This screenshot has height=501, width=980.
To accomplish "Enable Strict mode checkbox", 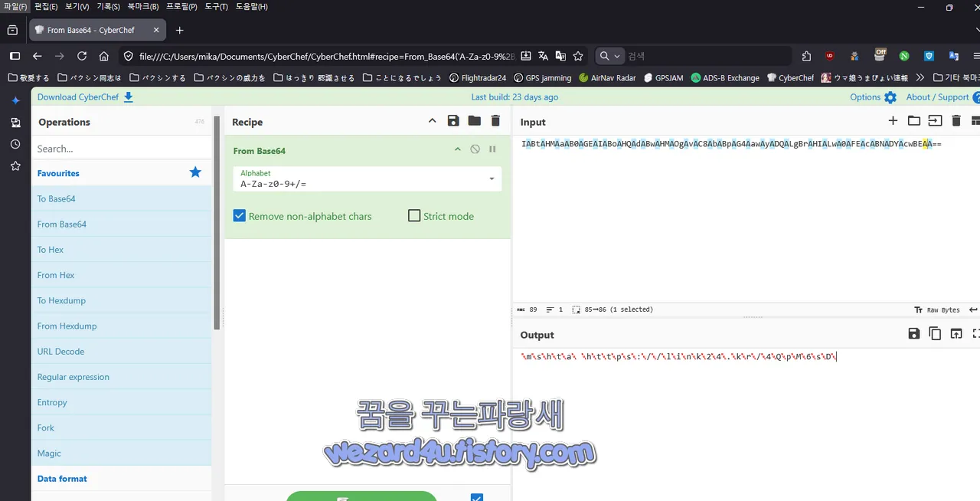I will coord(414,216).
